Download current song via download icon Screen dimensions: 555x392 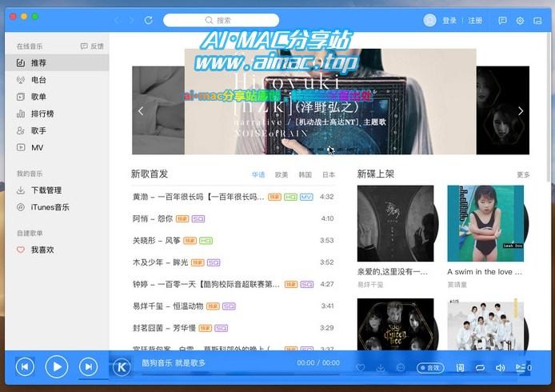pyautogui.click(x=381, y=368)
